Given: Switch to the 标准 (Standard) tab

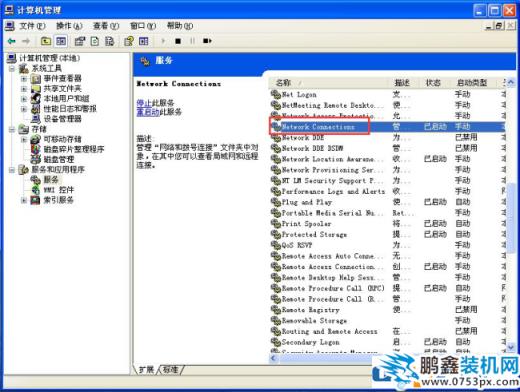Looking at the screenshot, I should point(170,369).
